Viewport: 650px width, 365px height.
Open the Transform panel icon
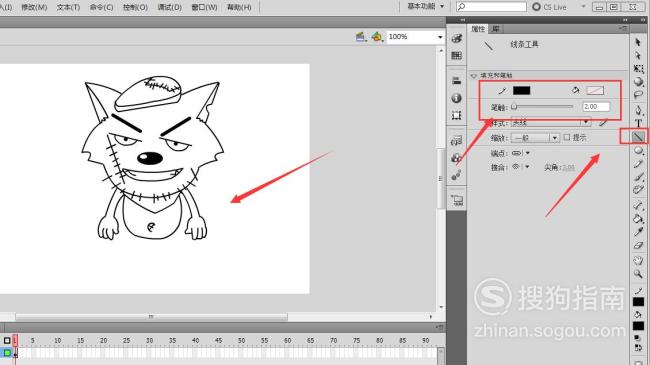click(456, 115)
